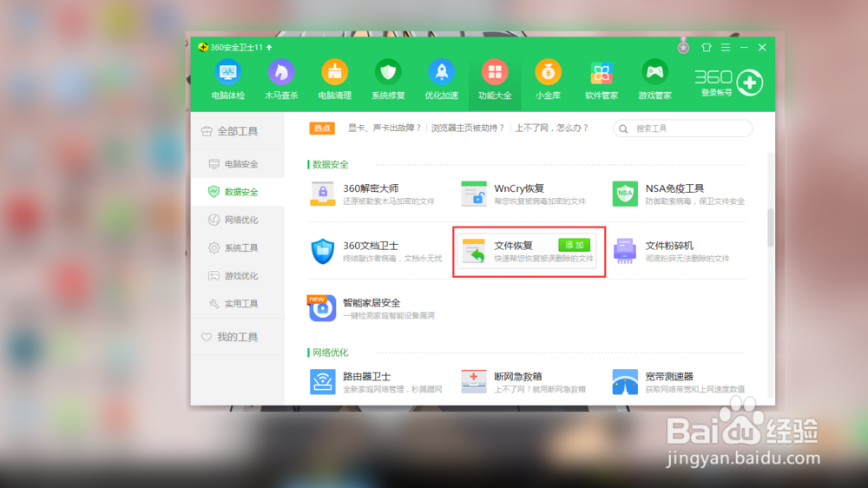Click the 360解密大师 title text

coord(371,188)
